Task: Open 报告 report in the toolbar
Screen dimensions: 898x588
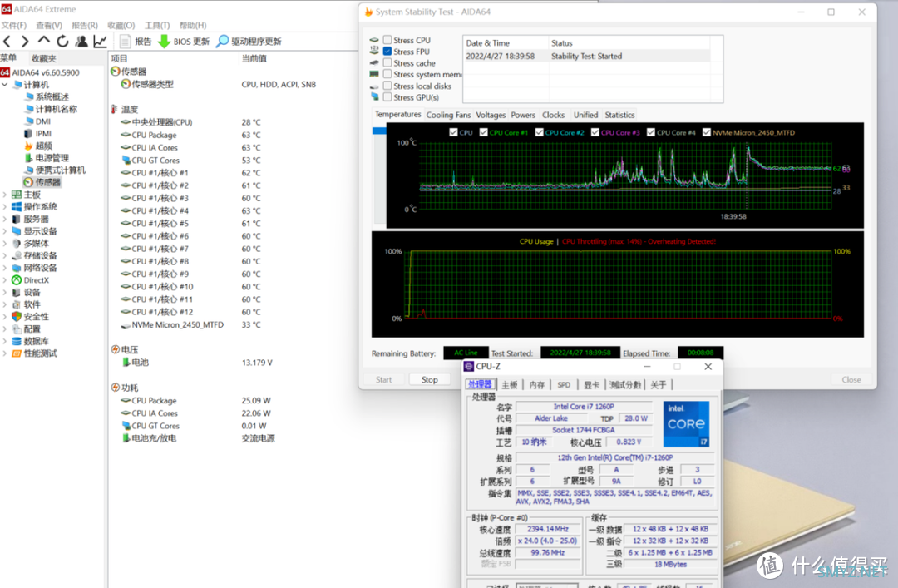Action: [136, 42]
